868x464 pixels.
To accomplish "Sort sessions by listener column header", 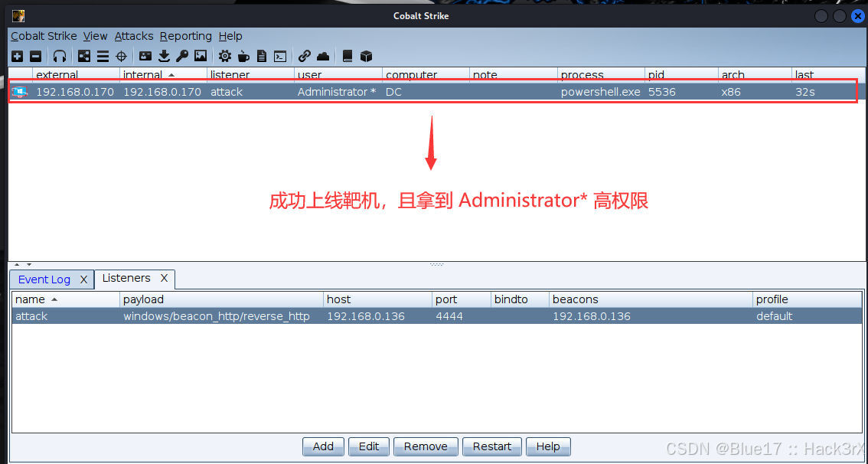I will pos(251,75).
